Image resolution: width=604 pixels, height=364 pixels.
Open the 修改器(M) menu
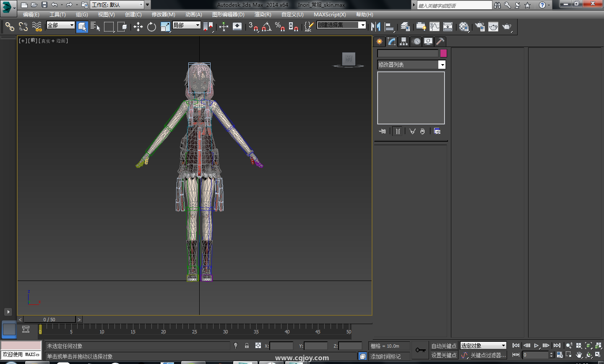point(163,15)
